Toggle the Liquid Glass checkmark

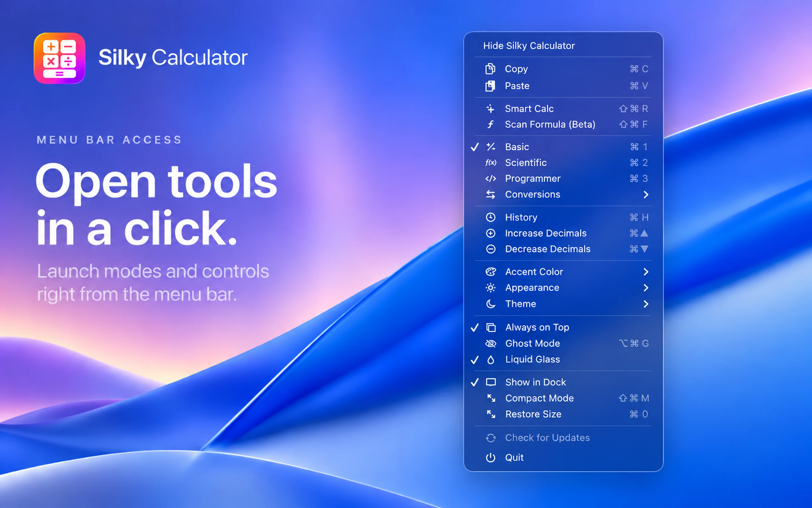[475, 360]
